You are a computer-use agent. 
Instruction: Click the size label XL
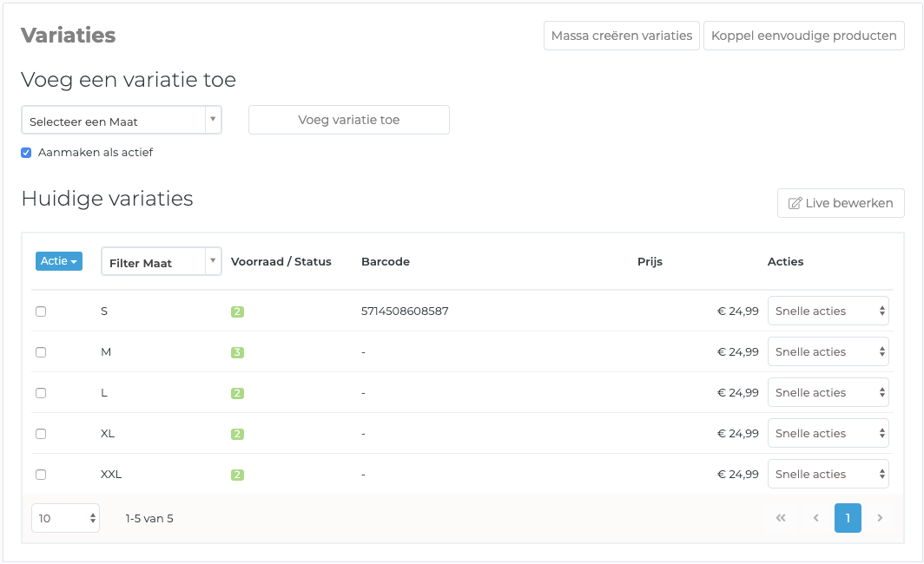tap(108, 433)
